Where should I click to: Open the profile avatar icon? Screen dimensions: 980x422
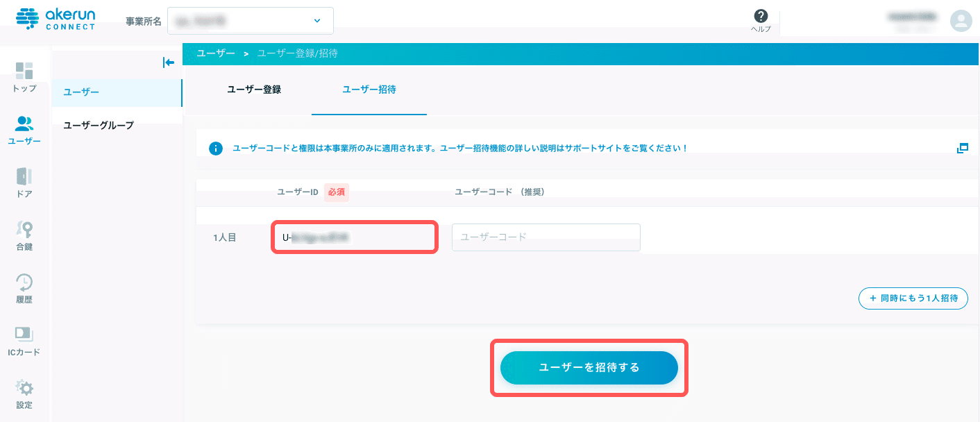click(961, 21)
